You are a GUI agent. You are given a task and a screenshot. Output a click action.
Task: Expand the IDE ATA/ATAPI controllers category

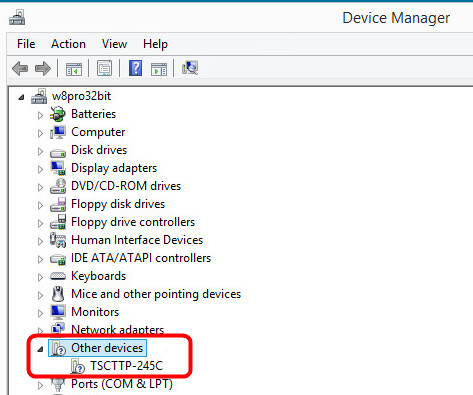click(40, 259)
